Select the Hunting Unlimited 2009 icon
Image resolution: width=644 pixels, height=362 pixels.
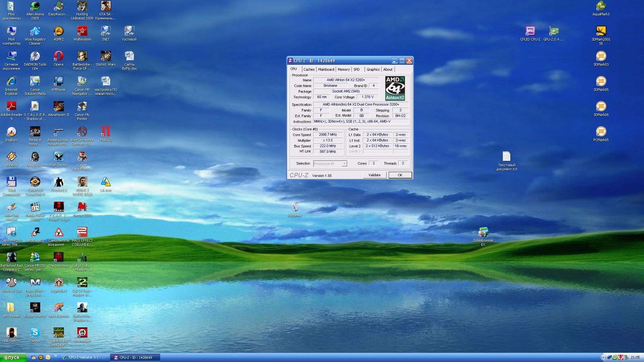[x=82, y=10]
